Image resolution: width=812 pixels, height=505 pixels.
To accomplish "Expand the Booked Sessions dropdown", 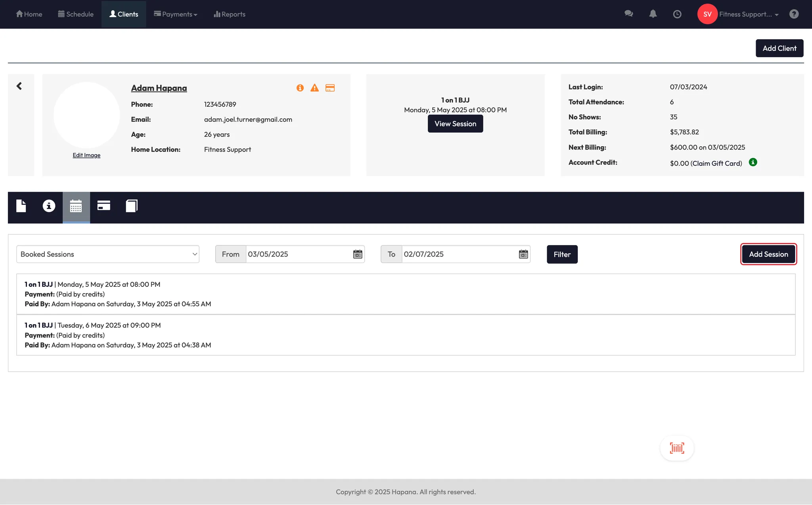I will pyautogui.click(x=108, y=254).
